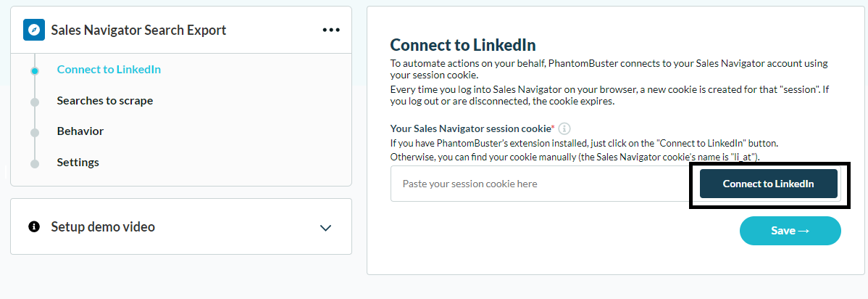868x299 pixels.
Task: Click the step dot beside Settings
Action: (35, 163)
